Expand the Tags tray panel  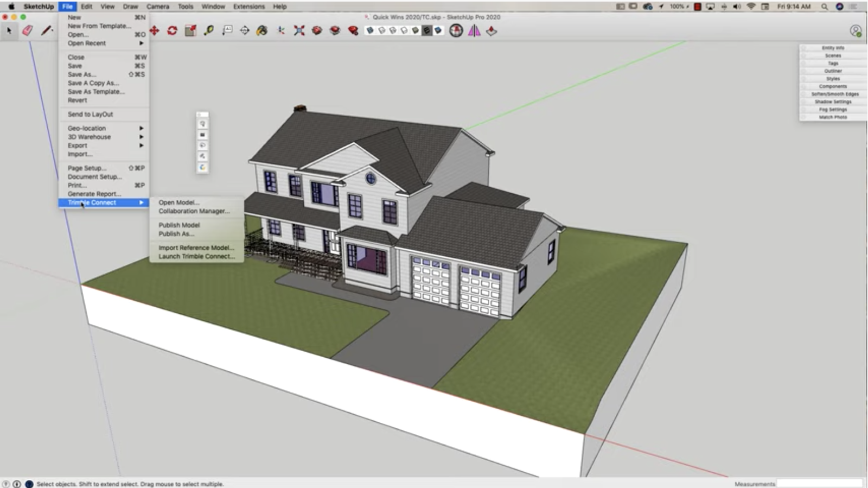click(x=833, y=63)
